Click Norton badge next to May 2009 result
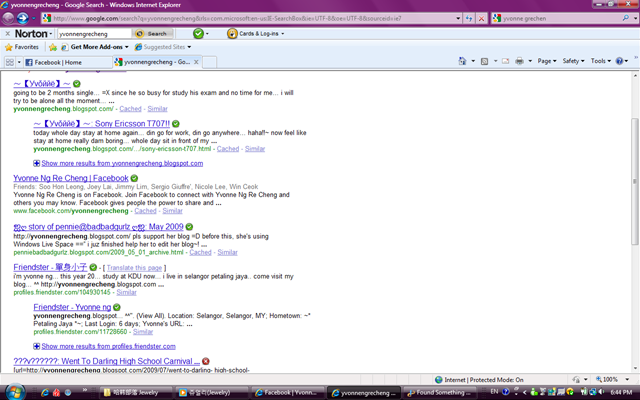This screenshot has height=400, width=640. (x=189, y=227)
